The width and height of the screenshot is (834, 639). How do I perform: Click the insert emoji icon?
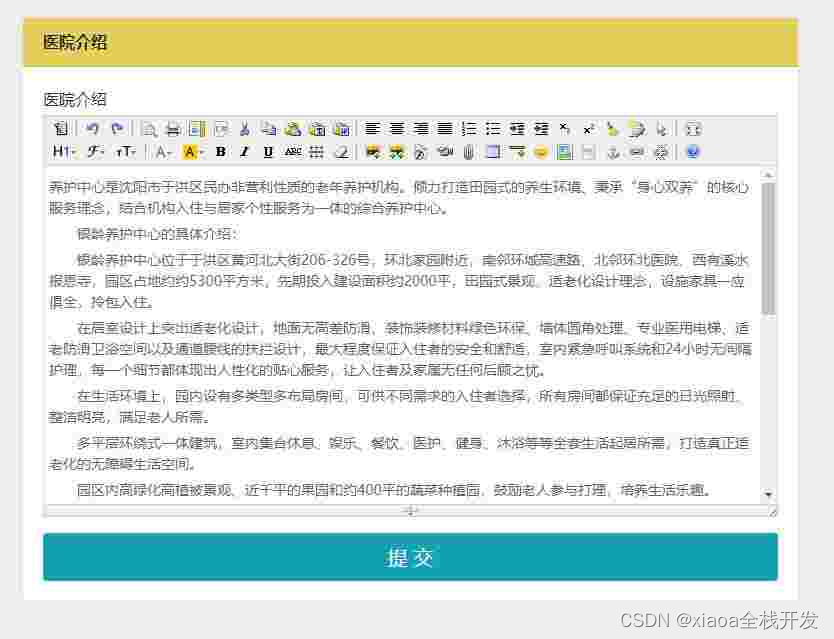coord(540,151)
